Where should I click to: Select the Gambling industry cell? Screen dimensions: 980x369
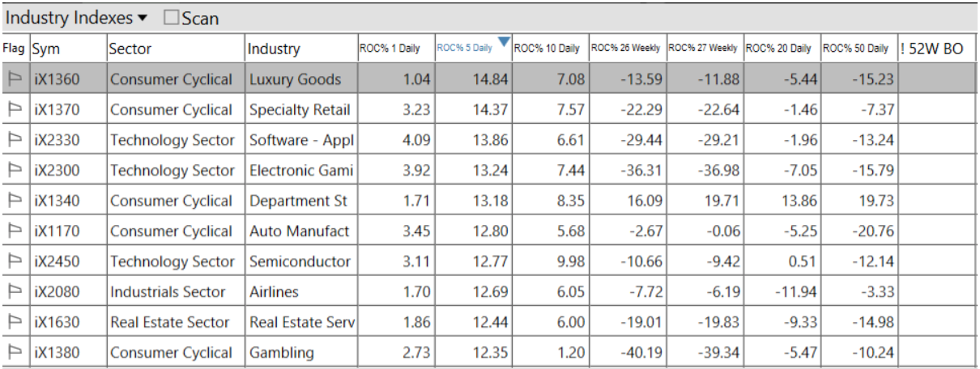pos(300,353)
